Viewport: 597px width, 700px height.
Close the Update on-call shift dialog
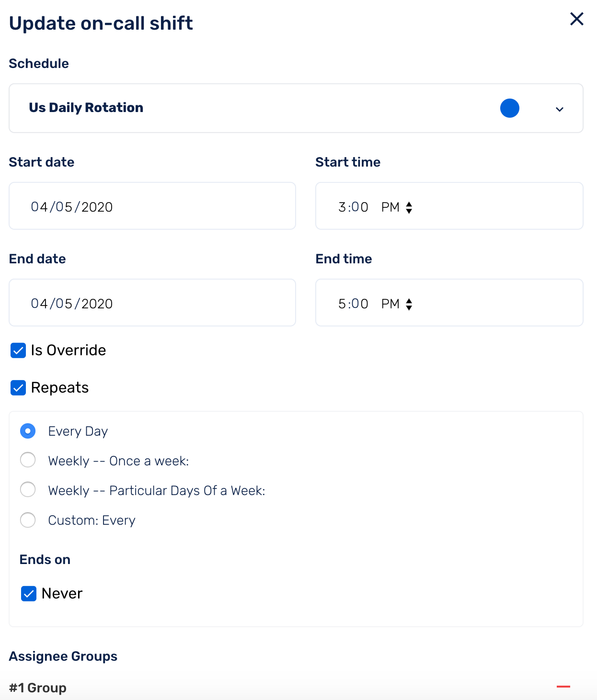point(576,19)
